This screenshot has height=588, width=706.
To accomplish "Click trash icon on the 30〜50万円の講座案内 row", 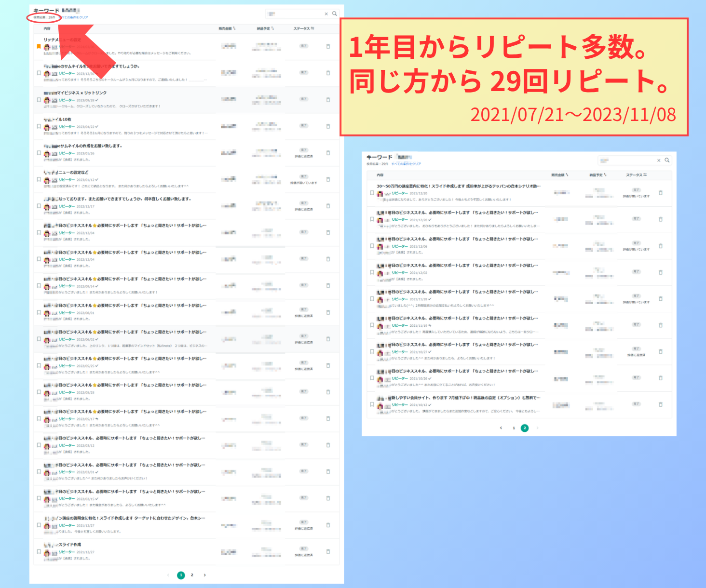I will coord(661,193).
